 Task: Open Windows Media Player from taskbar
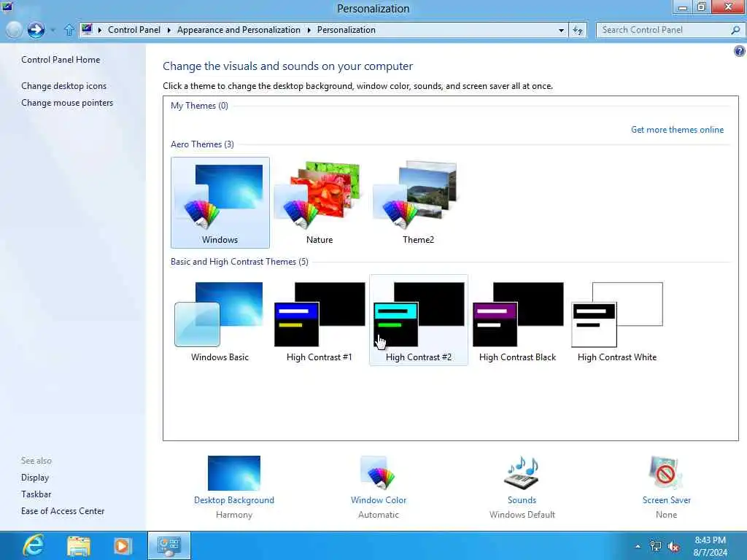pyautogui.click(x=123, y=545)
